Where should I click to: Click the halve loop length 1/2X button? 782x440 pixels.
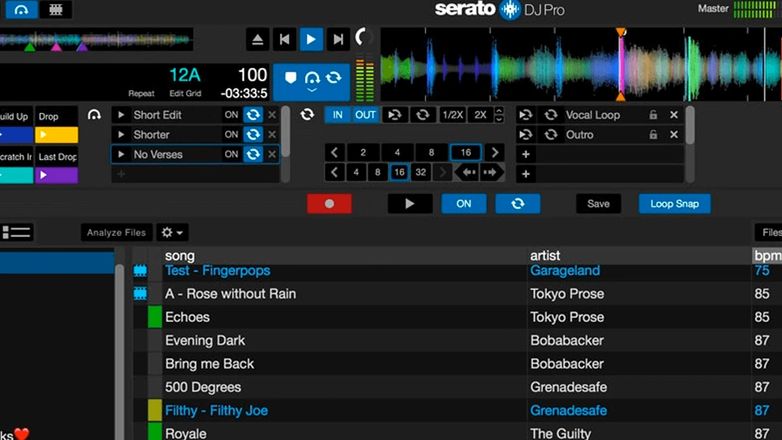pos(452,115)
